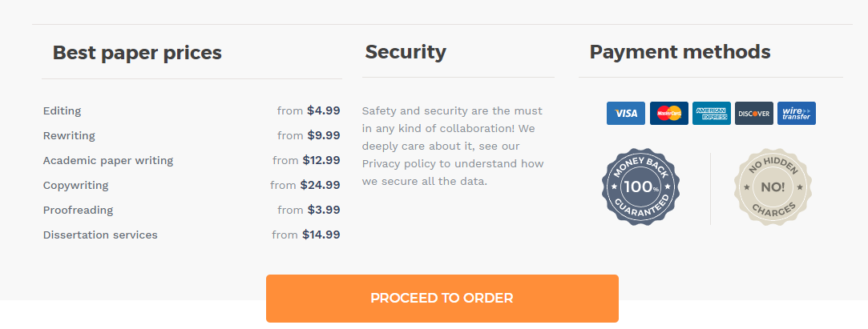
Task: Click the Security section heading
Action: tap(406, 52)
